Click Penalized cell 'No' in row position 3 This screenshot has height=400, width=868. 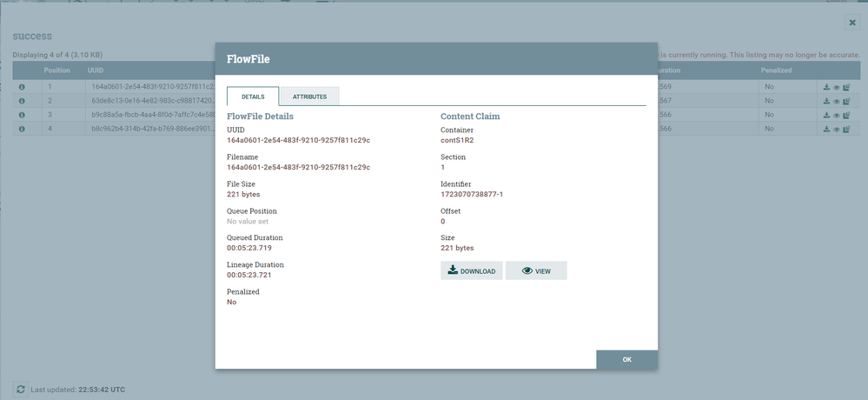click(x=770, y=115)
